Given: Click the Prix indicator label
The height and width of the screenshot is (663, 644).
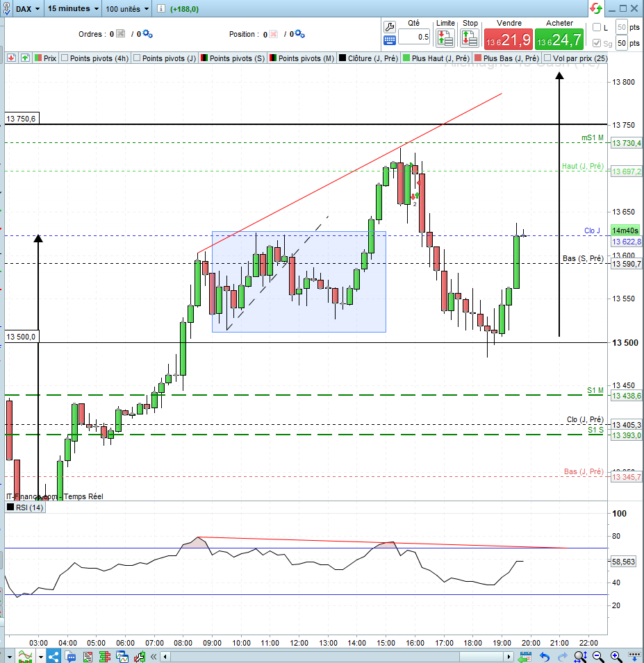Looking at the screenshot, I should [x=45, y=58].
